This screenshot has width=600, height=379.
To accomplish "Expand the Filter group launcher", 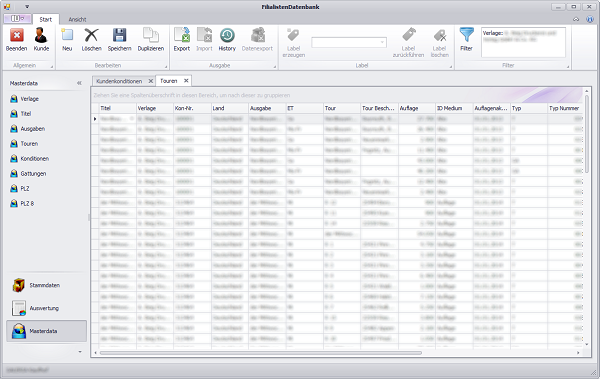I will point(568,67).
